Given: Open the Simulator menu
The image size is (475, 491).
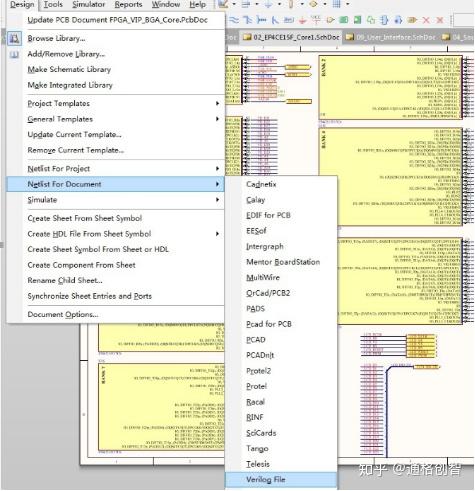Looking at the screenshot, I should coord(89,5).
